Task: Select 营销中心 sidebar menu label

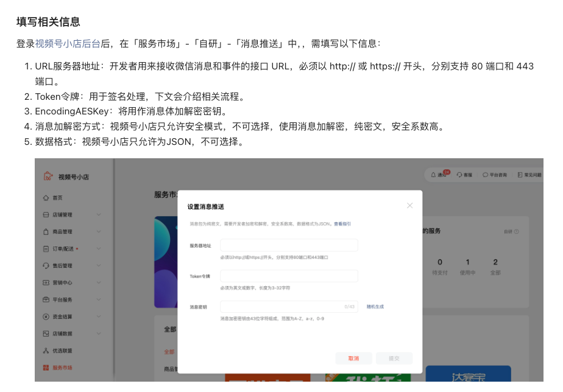Action: pyautogui.click(x=63, y=282)
